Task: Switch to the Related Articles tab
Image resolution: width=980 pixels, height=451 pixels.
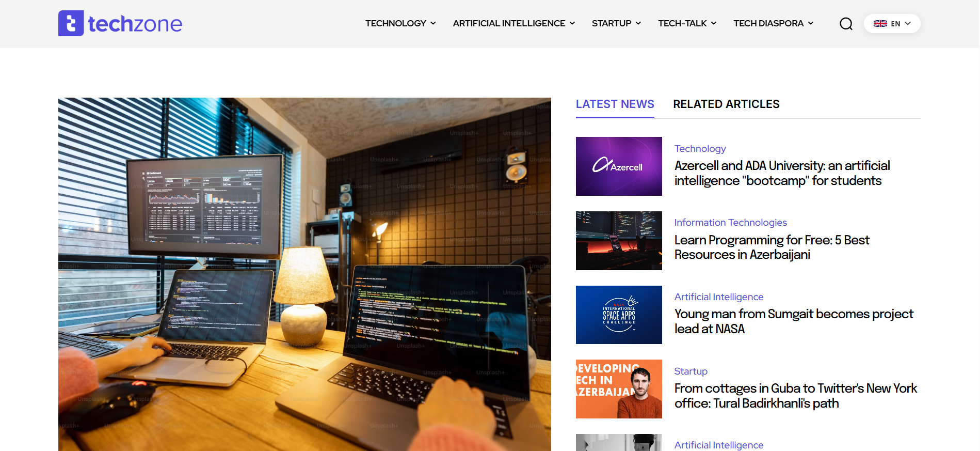Action: 726,104
